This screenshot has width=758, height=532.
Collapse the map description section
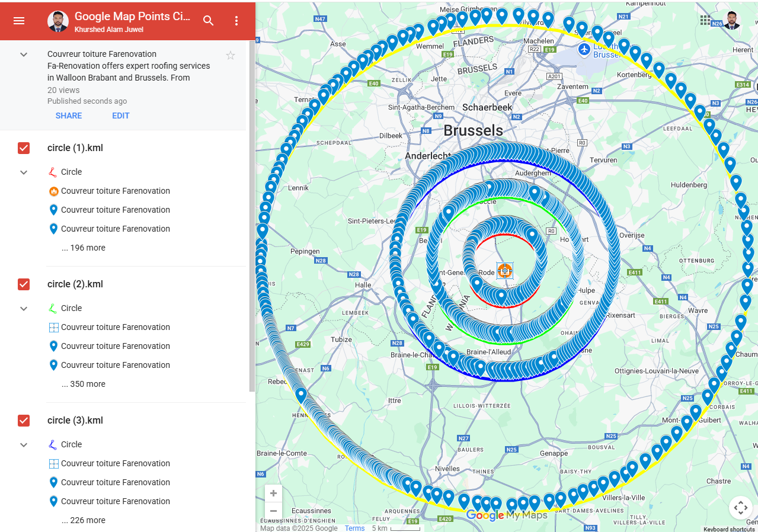pos(23,54)
